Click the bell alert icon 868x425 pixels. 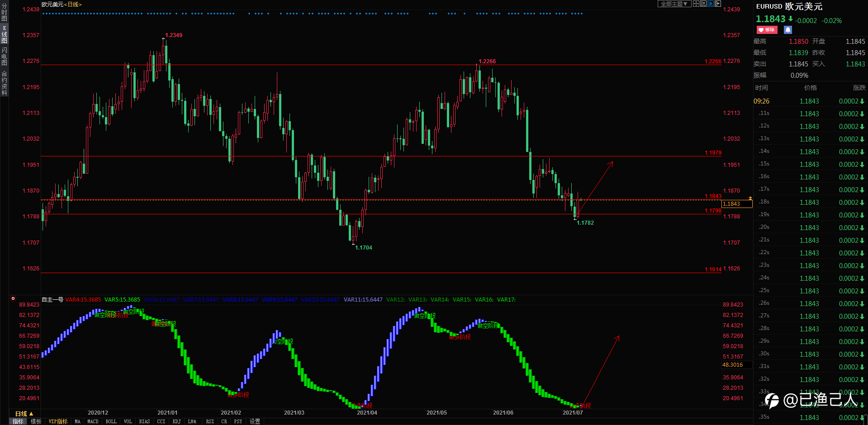[x=788, y=30]
